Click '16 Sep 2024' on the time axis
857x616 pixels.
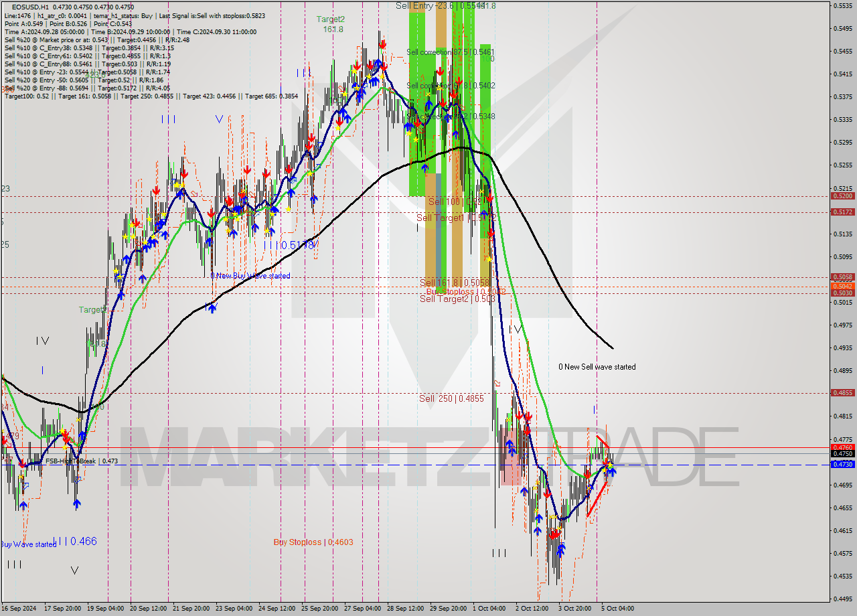pyautogui.click(x=19, y=609)
